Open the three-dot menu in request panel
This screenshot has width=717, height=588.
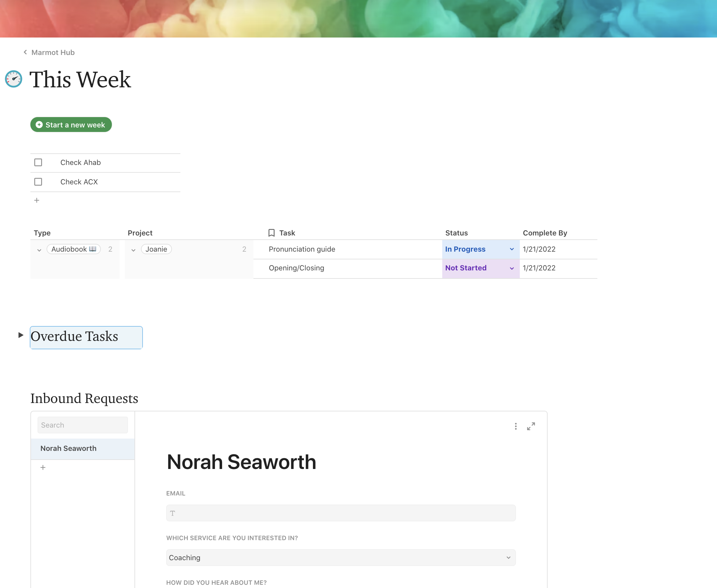[516, 426]
